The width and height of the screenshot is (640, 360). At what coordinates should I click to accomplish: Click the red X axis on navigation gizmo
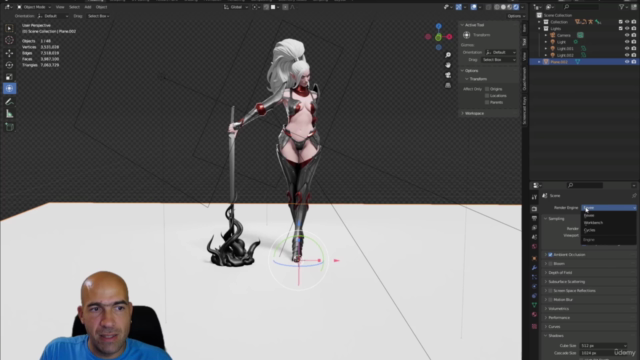click(449, 37)
